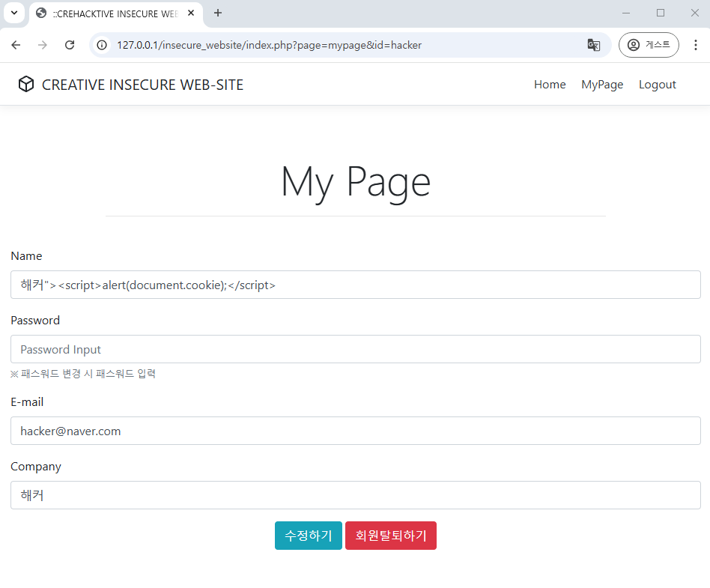
Task: Click the E-mail label
Action: pyautogui.click(x=27, y=401)
